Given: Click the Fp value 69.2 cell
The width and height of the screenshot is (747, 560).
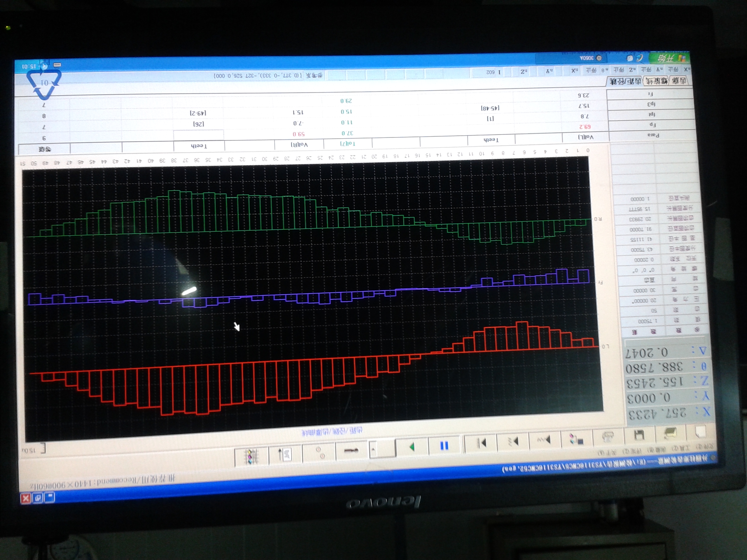Looking at the screenshot, I should (x=585, y=126).
